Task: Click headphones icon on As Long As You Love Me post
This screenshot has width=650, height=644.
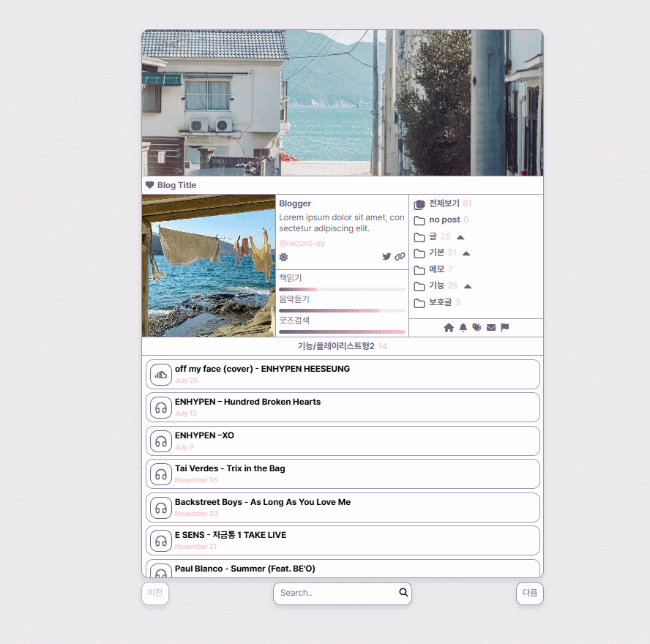Action: tap(161, 508)
